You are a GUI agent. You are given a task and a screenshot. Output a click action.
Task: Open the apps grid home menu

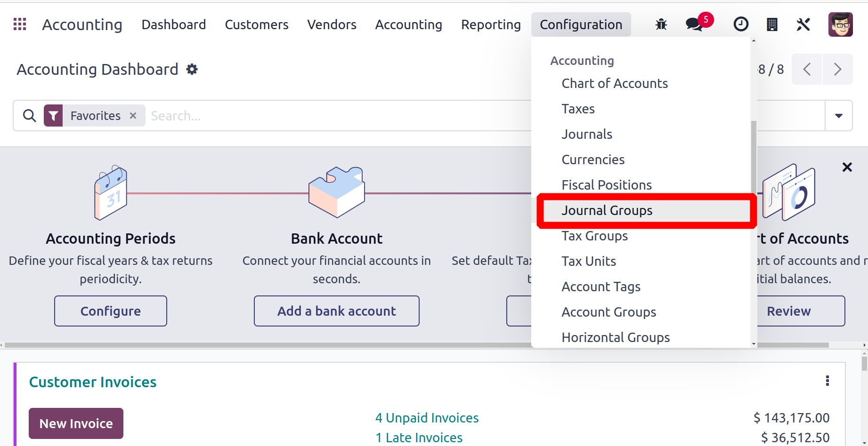coord(20,24)
